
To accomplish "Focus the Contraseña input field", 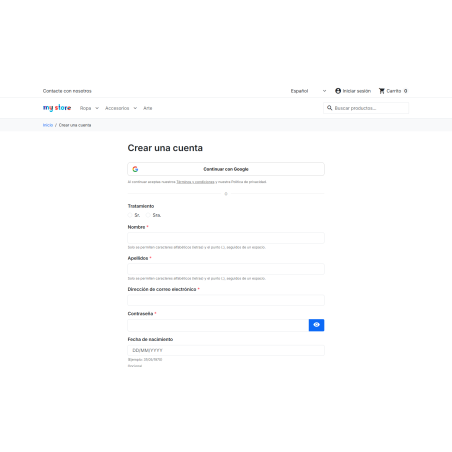I will coord(218,325).
